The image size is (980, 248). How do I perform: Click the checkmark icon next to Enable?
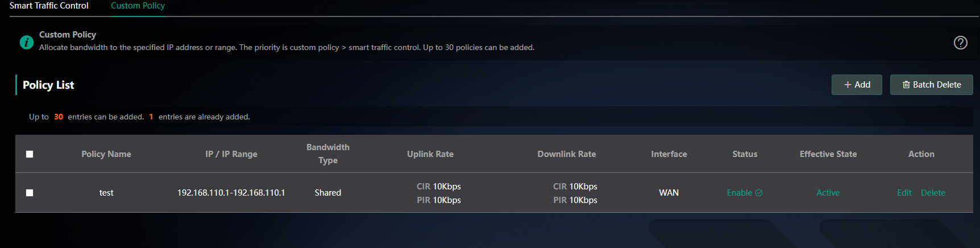pos(759,193)
